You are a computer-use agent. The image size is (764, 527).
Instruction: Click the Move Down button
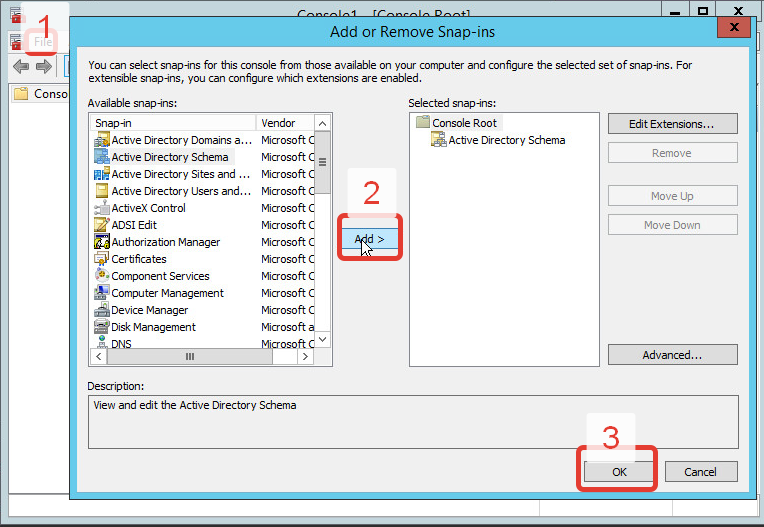(x=672, y=225)
